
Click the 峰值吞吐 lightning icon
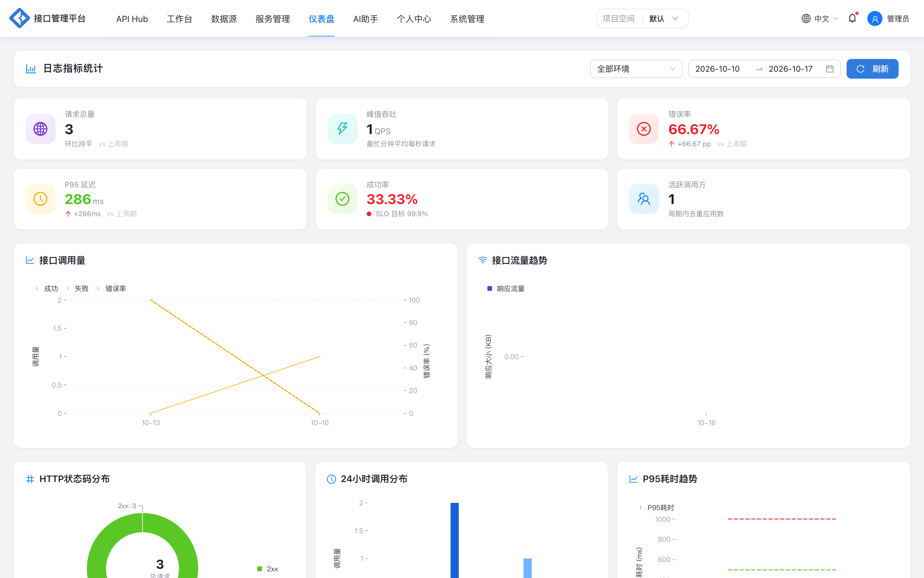click(x=342, y=129)
